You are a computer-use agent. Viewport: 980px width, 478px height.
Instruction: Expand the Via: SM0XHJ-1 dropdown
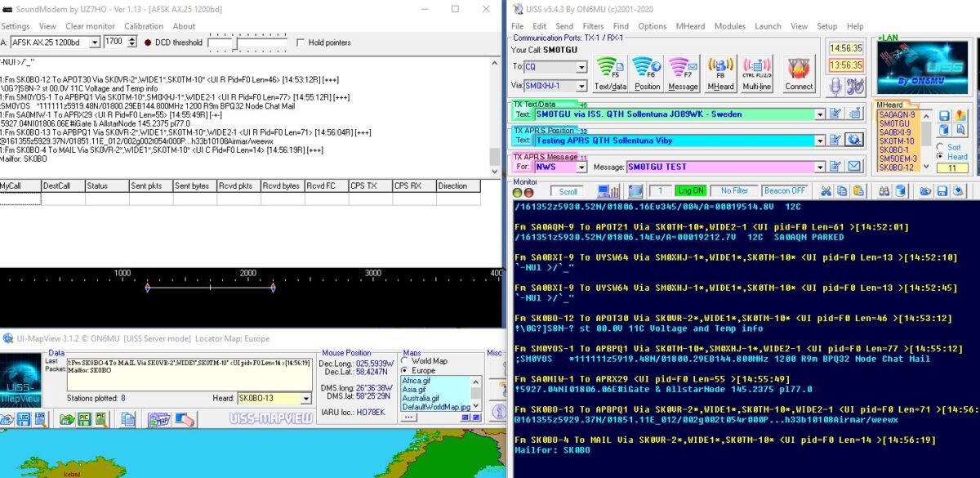[582, 84]
